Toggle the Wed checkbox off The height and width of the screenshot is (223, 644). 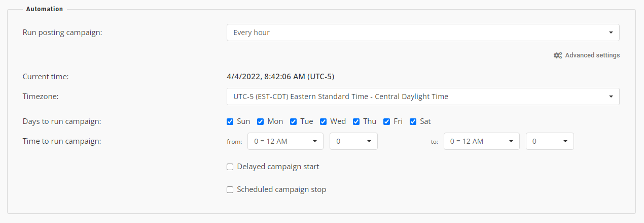[x=324, y=121]
